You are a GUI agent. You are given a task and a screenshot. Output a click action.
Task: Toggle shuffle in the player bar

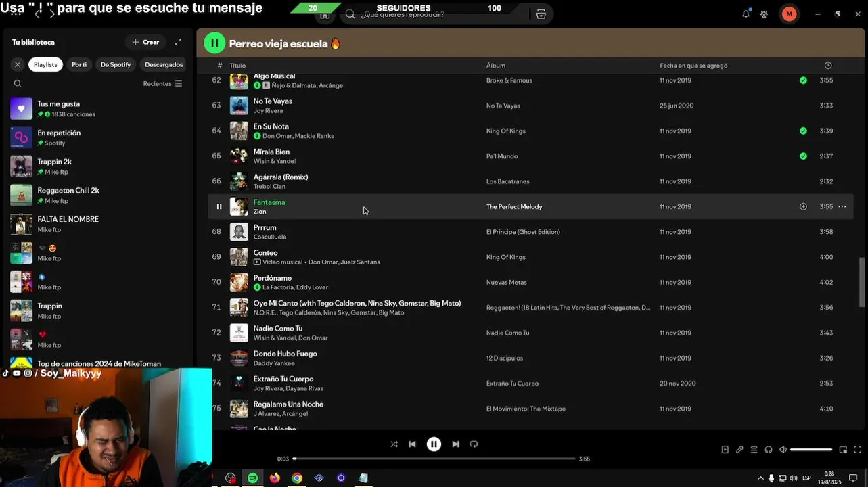[394, 444]
